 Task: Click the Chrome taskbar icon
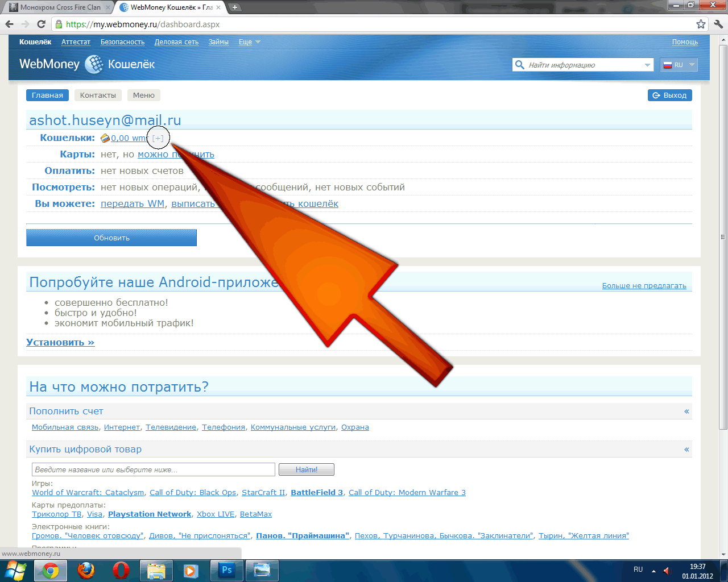coord(50,571)
